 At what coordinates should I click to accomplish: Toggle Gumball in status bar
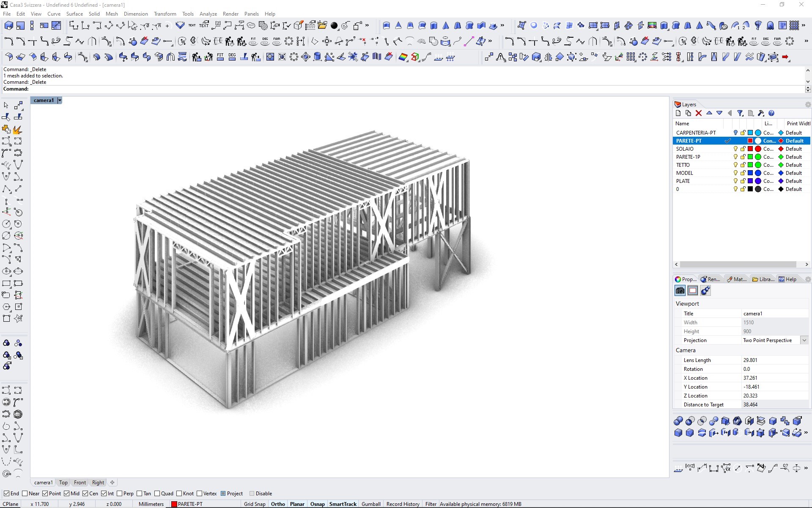click(371, 504)
